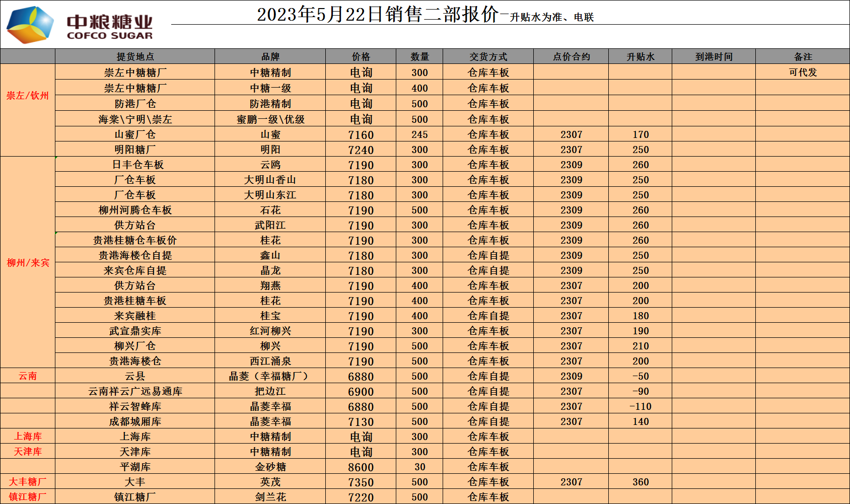Select the 柳州/来宾 region cell
This screenshot has width=850, height=504.
tap(28, 263)
